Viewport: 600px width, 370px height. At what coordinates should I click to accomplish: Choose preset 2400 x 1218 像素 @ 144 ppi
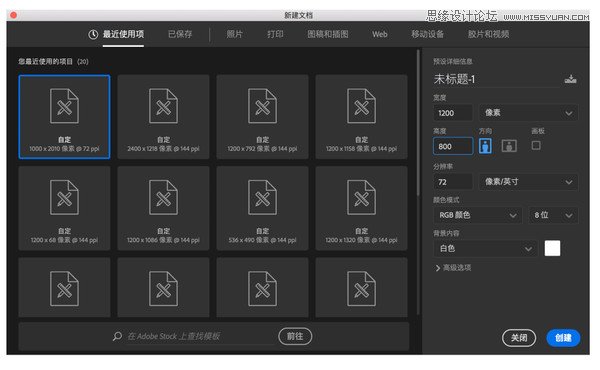163,117
